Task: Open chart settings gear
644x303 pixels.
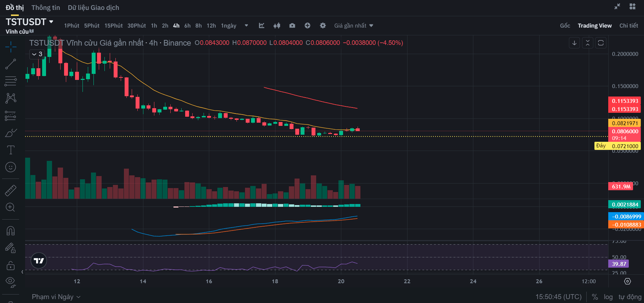Action: click(x=323, y=25)
